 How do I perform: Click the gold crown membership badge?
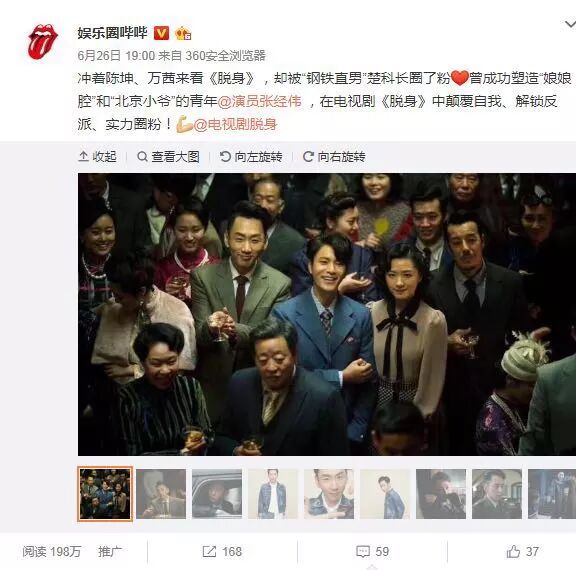[183, 33]
